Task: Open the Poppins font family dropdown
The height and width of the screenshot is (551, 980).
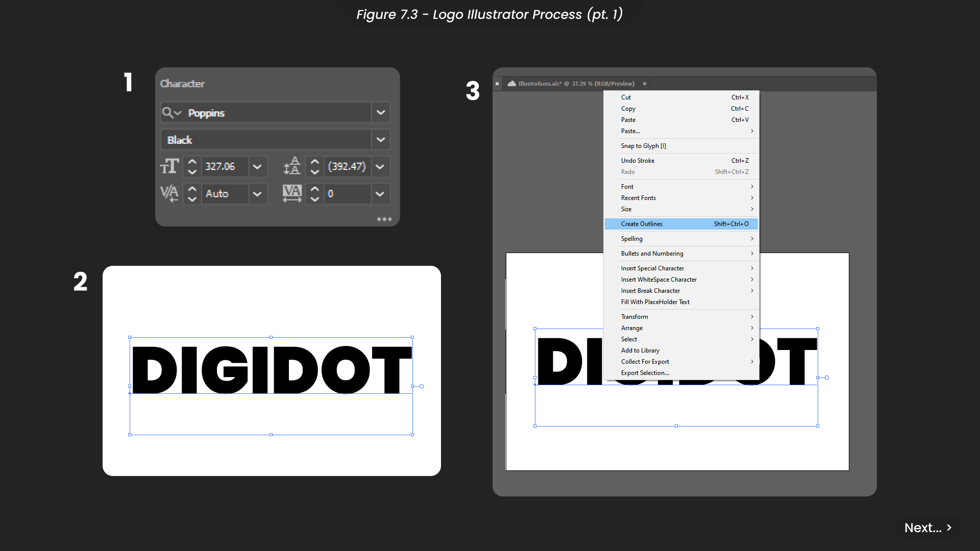Action: point(381,113)
